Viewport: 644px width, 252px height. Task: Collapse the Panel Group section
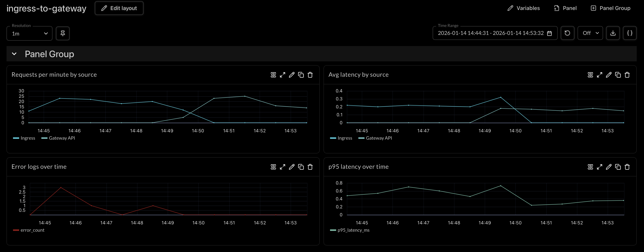14,54
